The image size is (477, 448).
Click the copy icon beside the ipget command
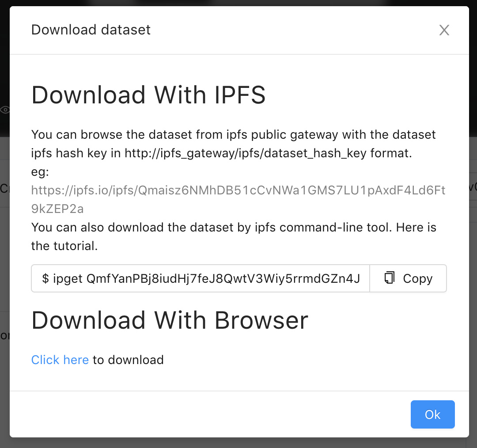point(389,278)
